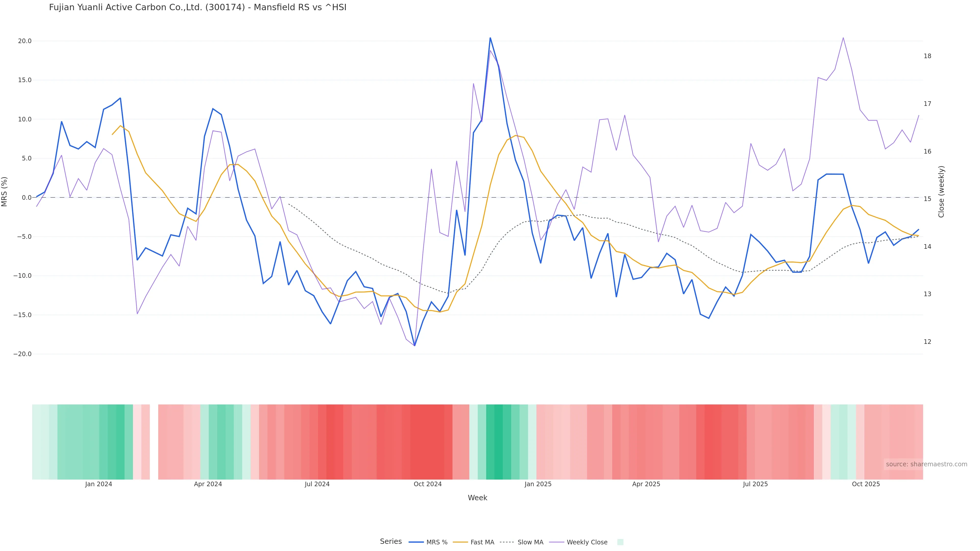Click the Oct 2024 x-axis tick label
980x551 pixels.
pyautogui.click(x=428, y=484)
